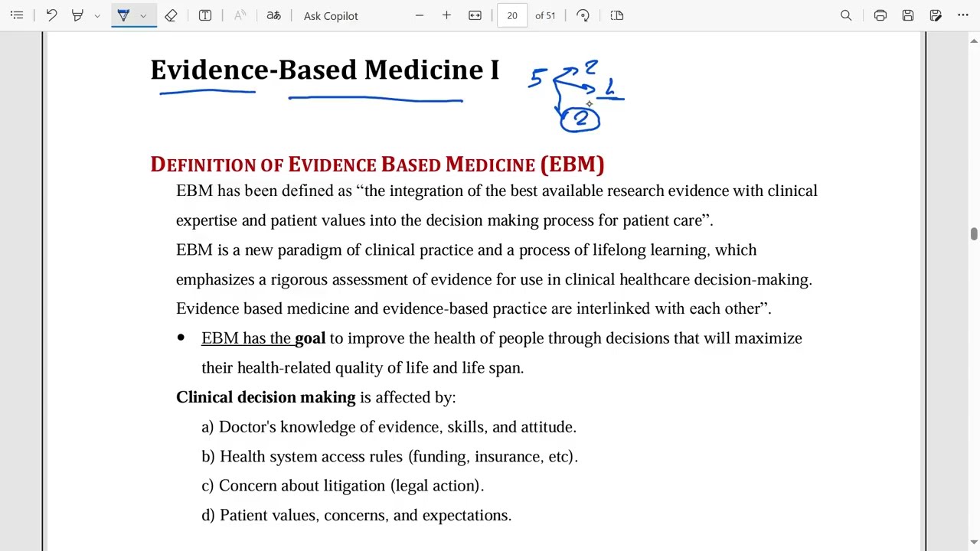The image size is (980, 551).
Task: Click the 'of 51' page count text
Action: pos(545,15)
